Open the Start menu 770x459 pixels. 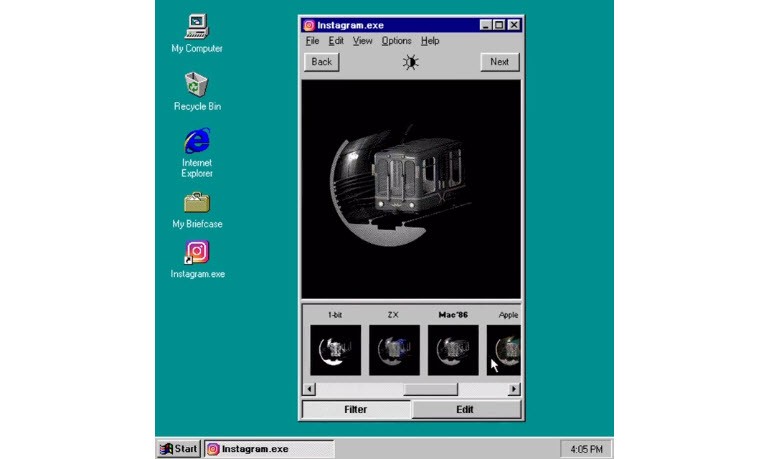pos(178,449)
